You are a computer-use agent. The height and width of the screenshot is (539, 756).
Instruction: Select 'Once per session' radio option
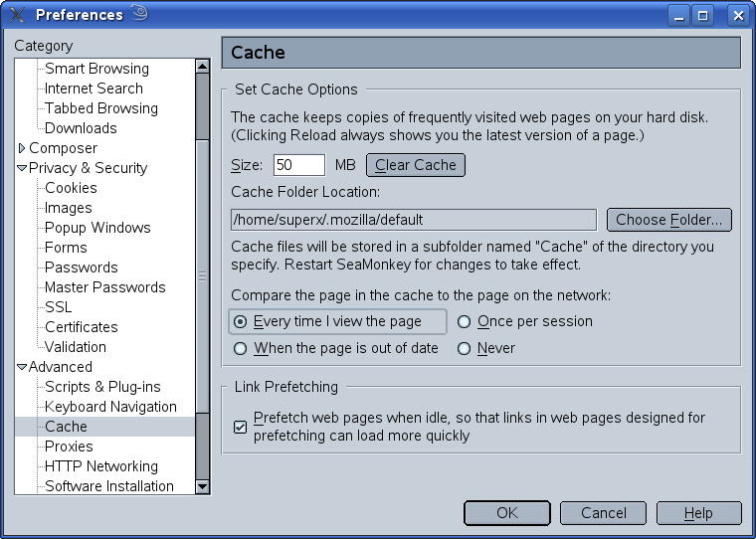tap(464, 321)
